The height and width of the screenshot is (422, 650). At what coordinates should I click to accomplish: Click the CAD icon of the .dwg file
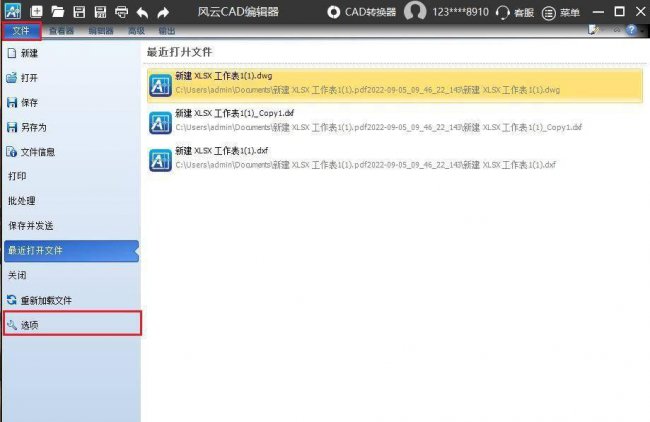[160, 85]
